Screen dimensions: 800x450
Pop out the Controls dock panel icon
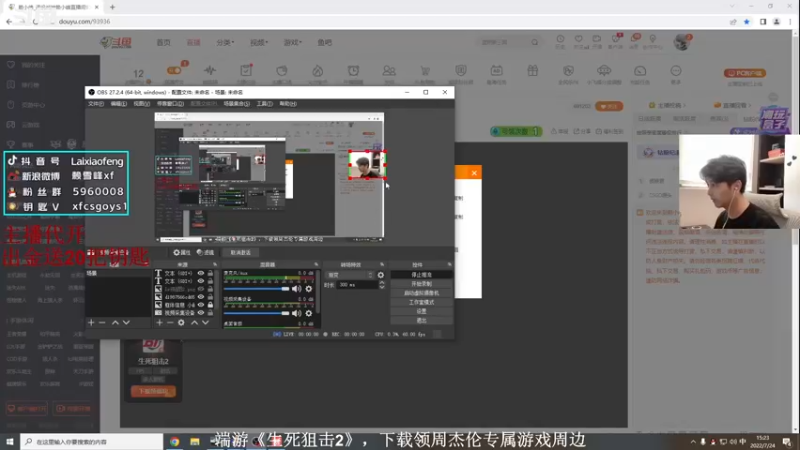[449, 264]
